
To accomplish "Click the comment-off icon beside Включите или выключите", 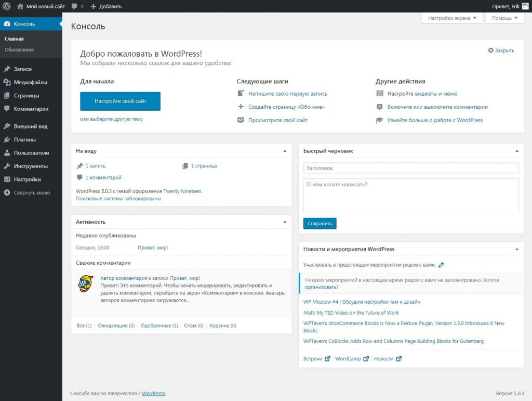I will (380, 107).
